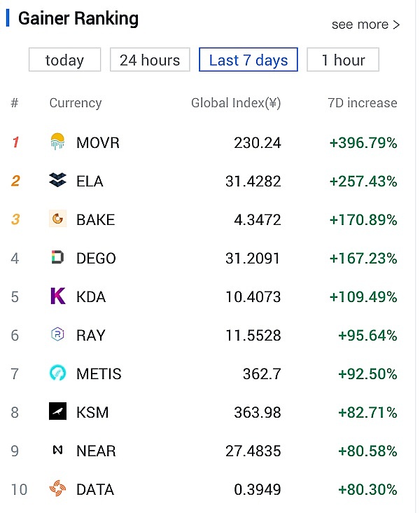This screenshot has width=420, height=513.
Task: Open the MOVR currency name link
Action: (x=98, y=143)
